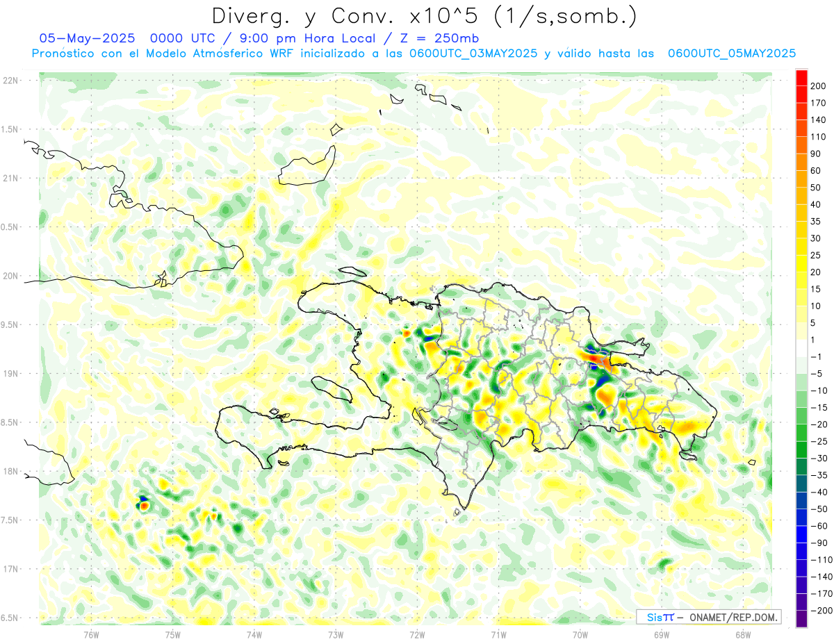834x644 pixels.
Task: Click the '-90' colorbar label
Action: coord(818,543)
